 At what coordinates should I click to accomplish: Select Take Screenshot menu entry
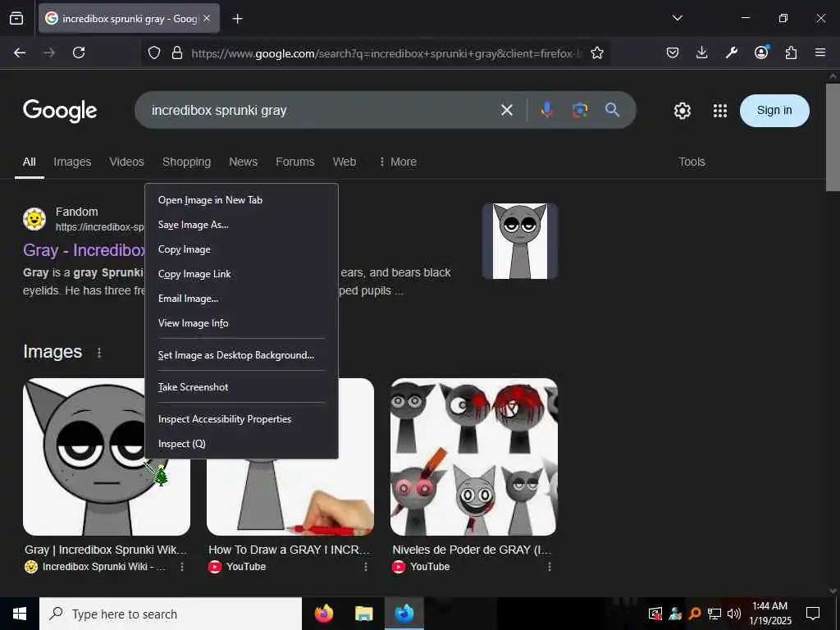pos(241,387)
